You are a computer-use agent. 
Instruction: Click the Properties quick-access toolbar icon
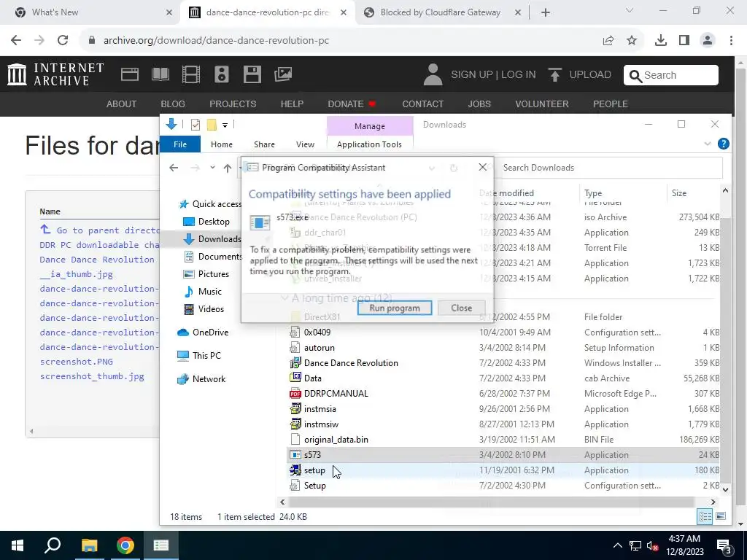pyautogui.click(x=196, y=125)
